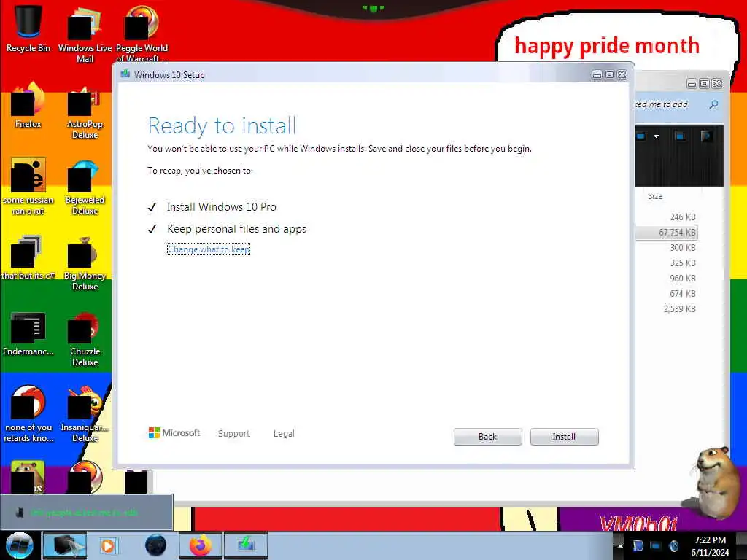
Task: Open dark globe taskbar icon
Action: tap(155, 545)
